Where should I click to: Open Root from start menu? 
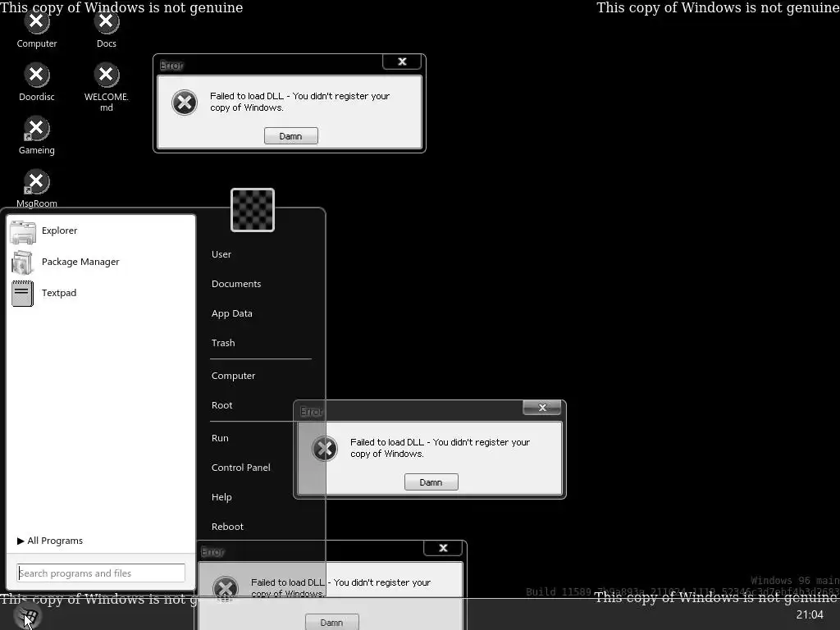pyautogui.click(x=221, y=405)
